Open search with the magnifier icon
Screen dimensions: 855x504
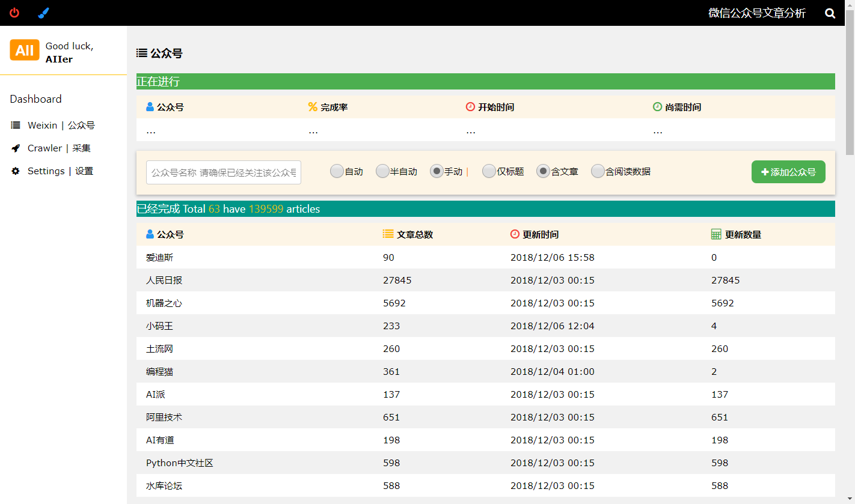tap(830, 13)
